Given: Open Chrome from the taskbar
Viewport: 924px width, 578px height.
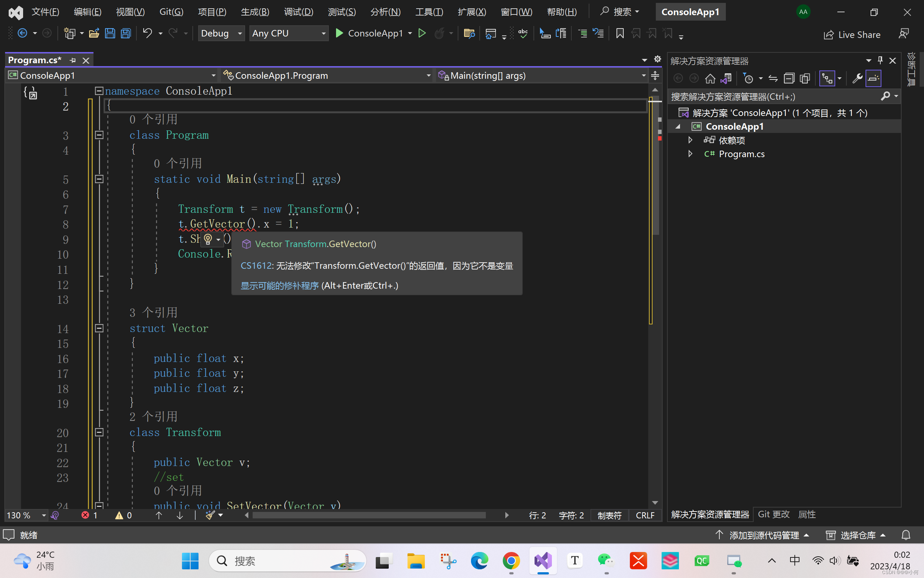Looking at the screenshot, I should coord(511,561).
